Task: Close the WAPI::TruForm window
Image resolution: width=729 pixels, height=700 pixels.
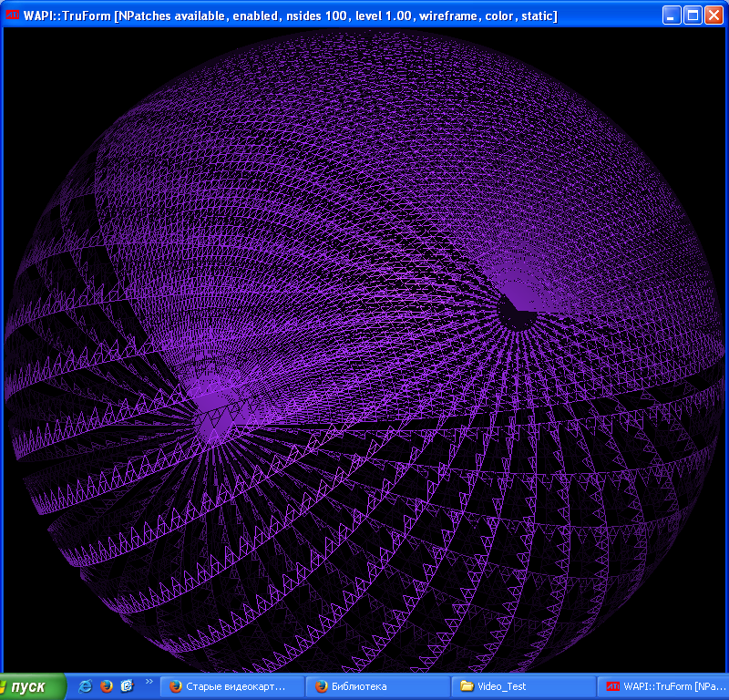Action: coord(714,15)
